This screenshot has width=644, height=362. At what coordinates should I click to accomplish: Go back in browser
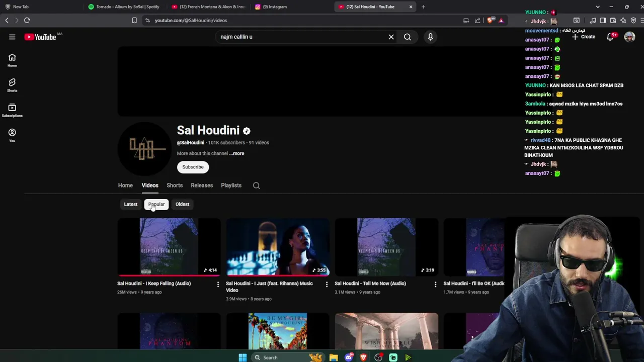[7, 20]
